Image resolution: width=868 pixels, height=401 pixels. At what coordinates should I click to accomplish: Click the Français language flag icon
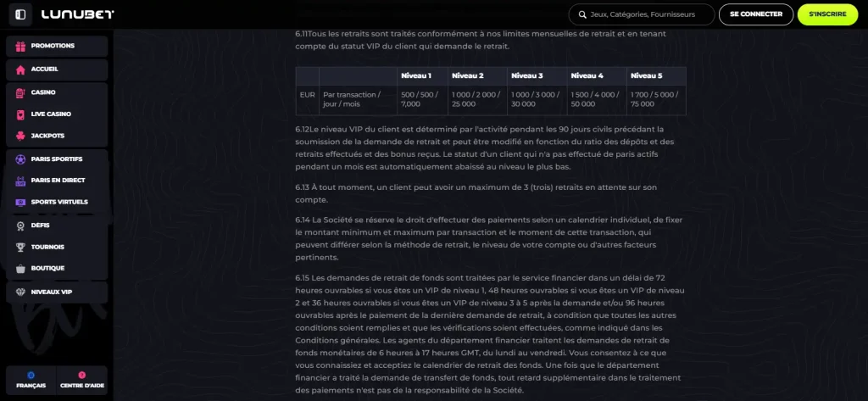[x=31, y=375]
